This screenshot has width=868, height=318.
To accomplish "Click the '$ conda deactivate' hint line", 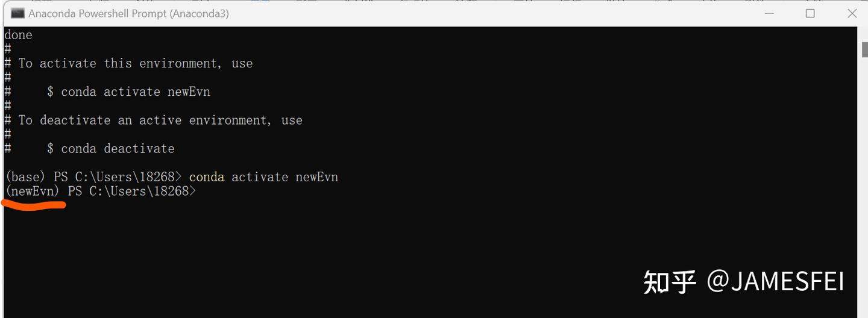I will click(x=111, y=149).
